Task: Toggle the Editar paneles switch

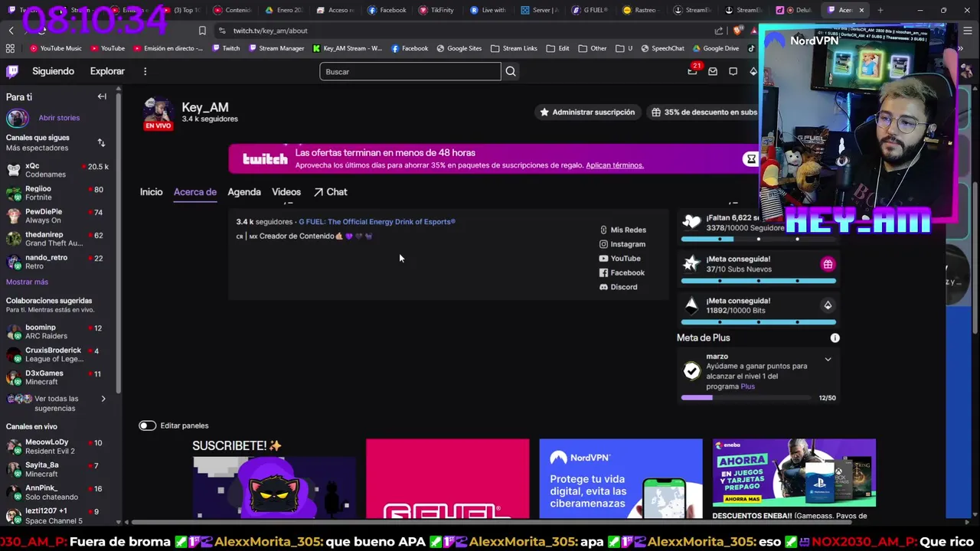Action: click(147, 425)
